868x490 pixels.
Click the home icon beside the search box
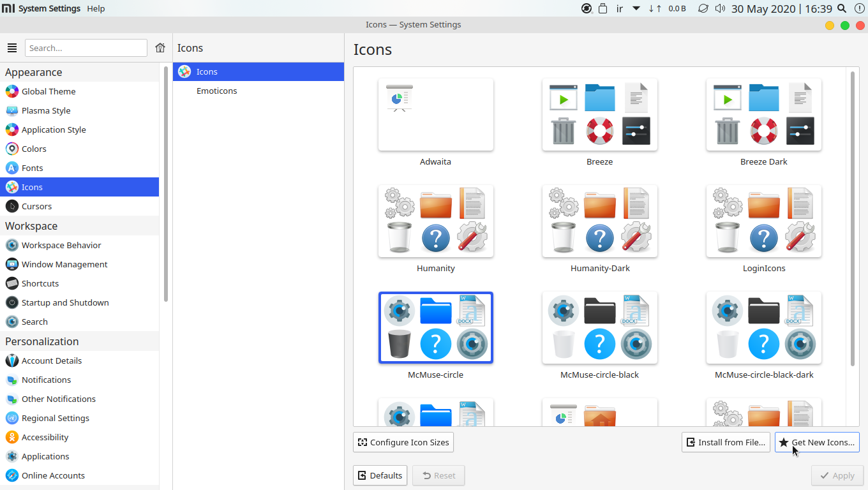[x=160, y=48]
